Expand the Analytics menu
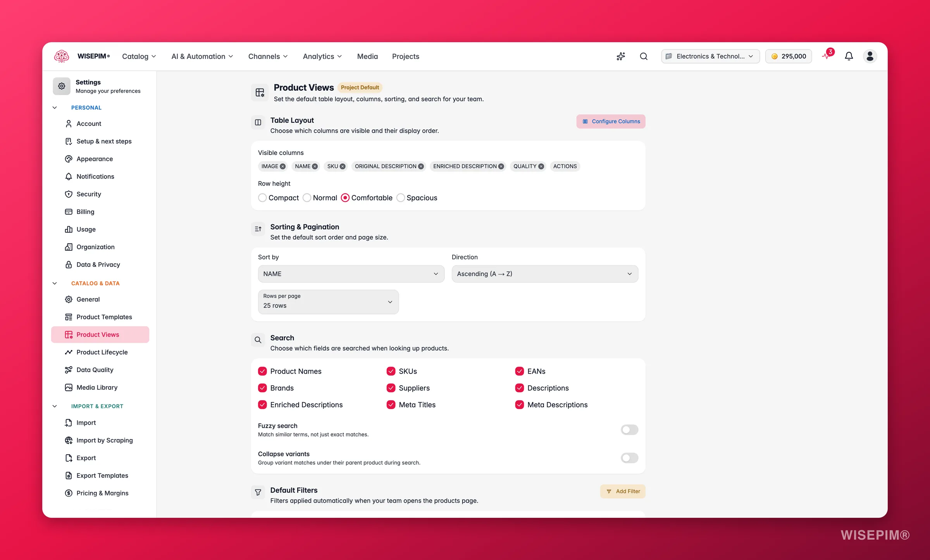This screenshot has width=930, height=560. click(x=322, y=57)
